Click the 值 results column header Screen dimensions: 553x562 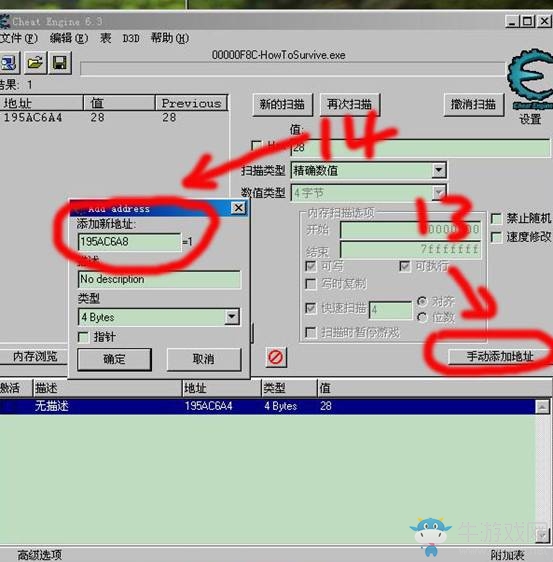pyautogui.click(x=119, y=103)
